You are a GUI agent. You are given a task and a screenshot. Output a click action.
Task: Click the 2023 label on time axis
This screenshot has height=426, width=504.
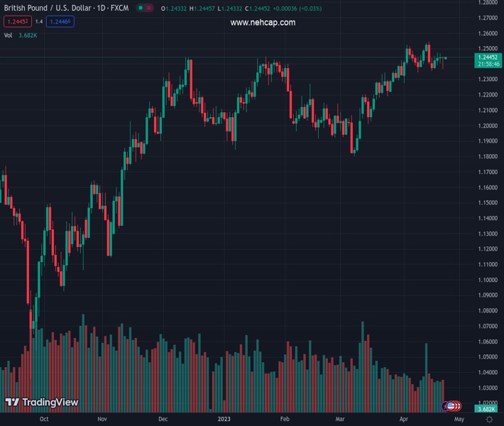click(224, 420)
